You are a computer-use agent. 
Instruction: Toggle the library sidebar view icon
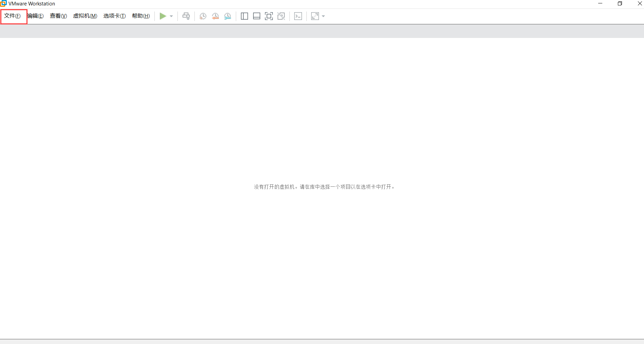click(244, 16)
